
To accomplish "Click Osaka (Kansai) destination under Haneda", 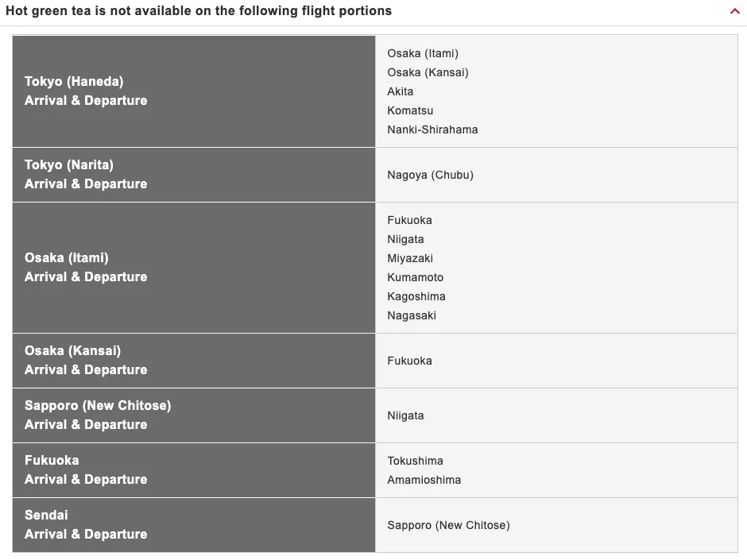I will tap(428, 72).
